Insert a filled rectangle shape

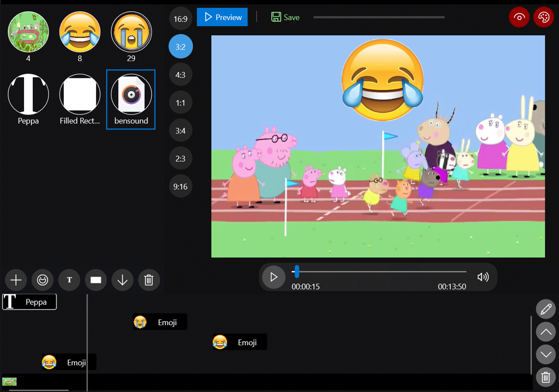pos(96,280)
